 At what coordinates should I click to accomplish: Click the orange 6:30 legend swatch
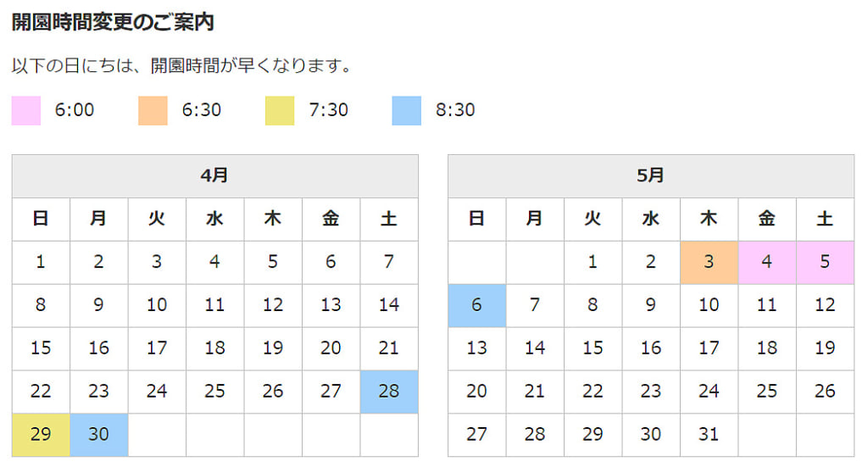tap(153, 111)
